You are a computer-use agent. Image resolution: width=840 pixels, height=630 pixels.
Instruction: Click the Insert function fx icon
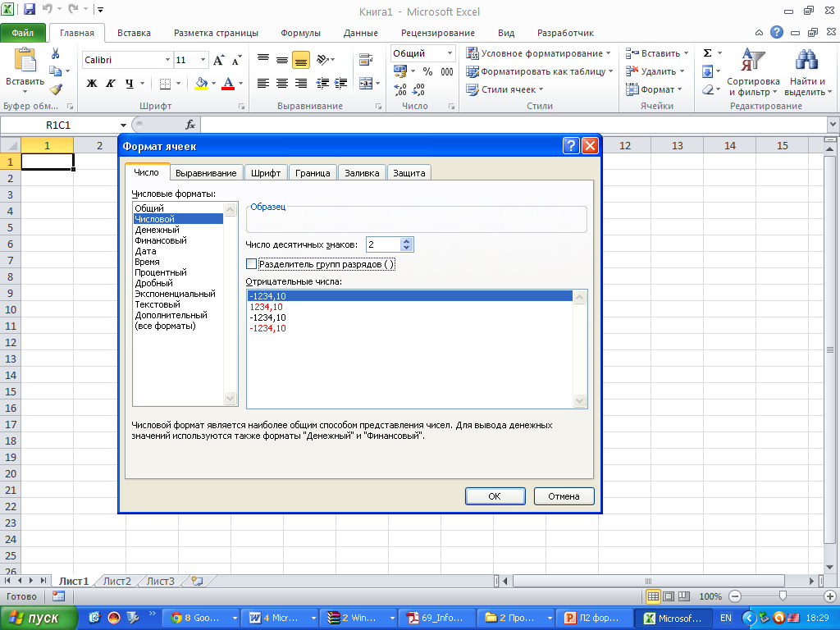(x=190, y=125)
